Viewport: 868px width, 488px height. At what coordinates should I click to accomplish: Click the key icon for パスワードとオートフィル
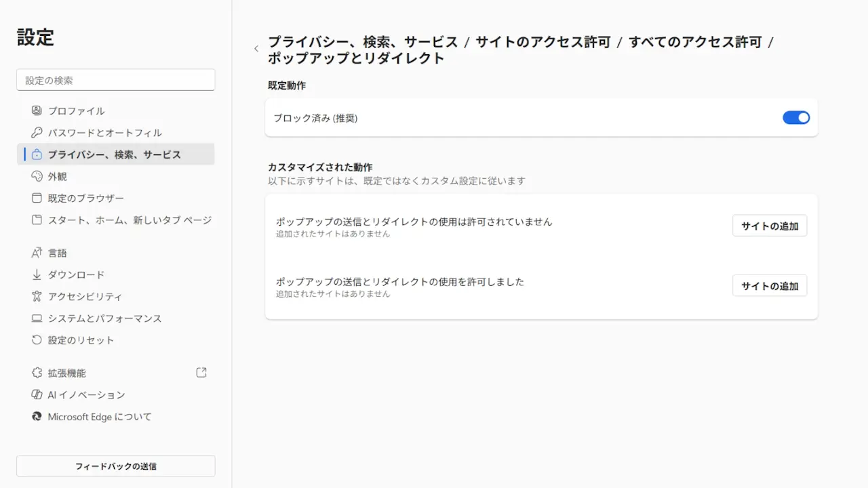37,133
